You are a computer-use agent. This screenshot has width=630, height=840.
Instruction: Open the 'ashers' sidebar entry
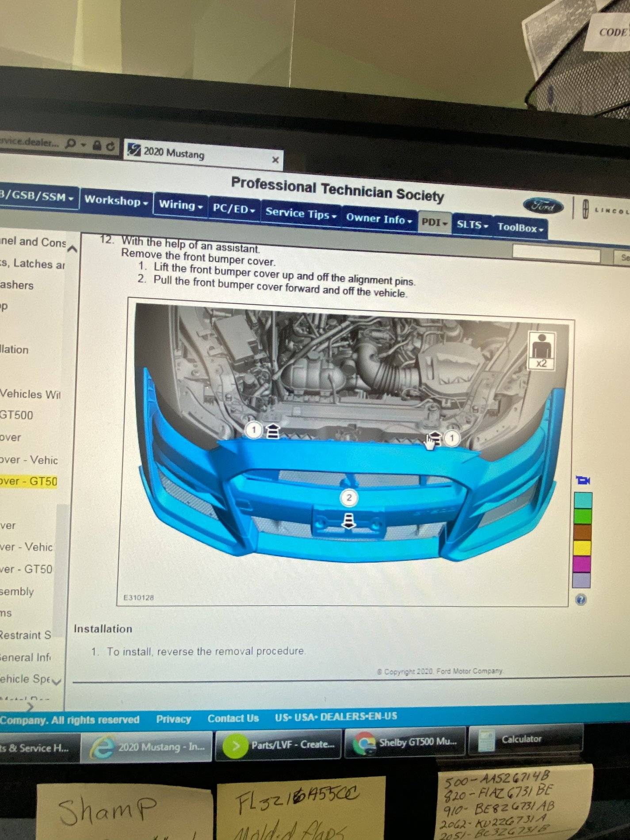pos(17,285)
